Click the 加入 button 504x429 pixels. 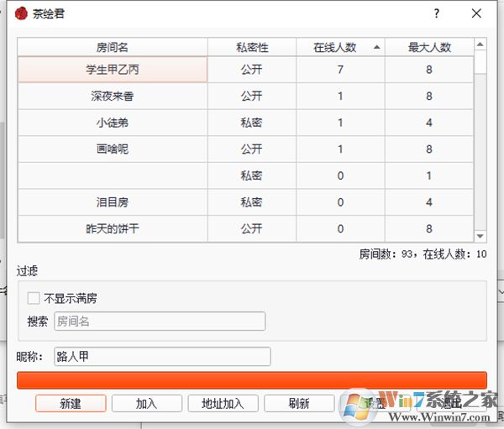pyautogui.click(x=147, y=404)
